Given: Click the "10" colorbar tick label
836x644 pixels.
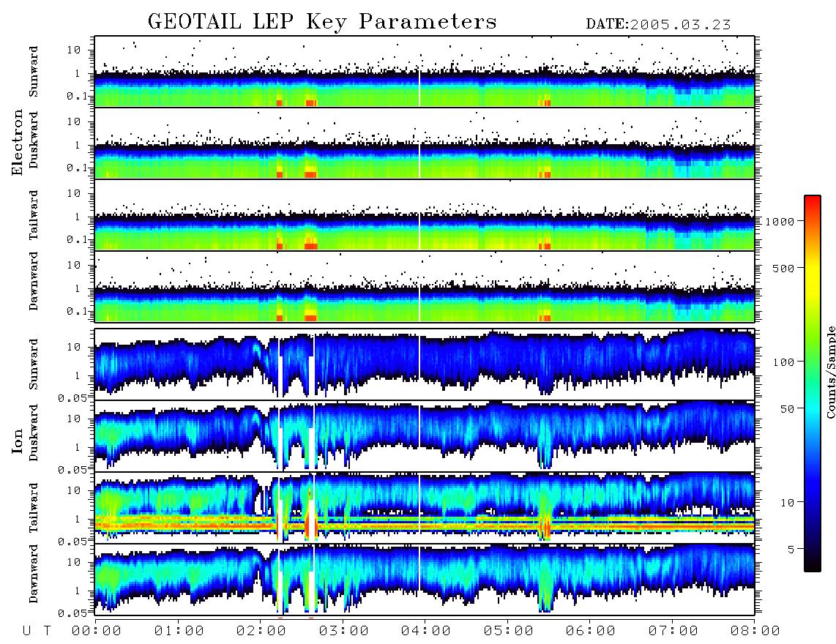Looking at the screenshot, I should coord(787,503).
